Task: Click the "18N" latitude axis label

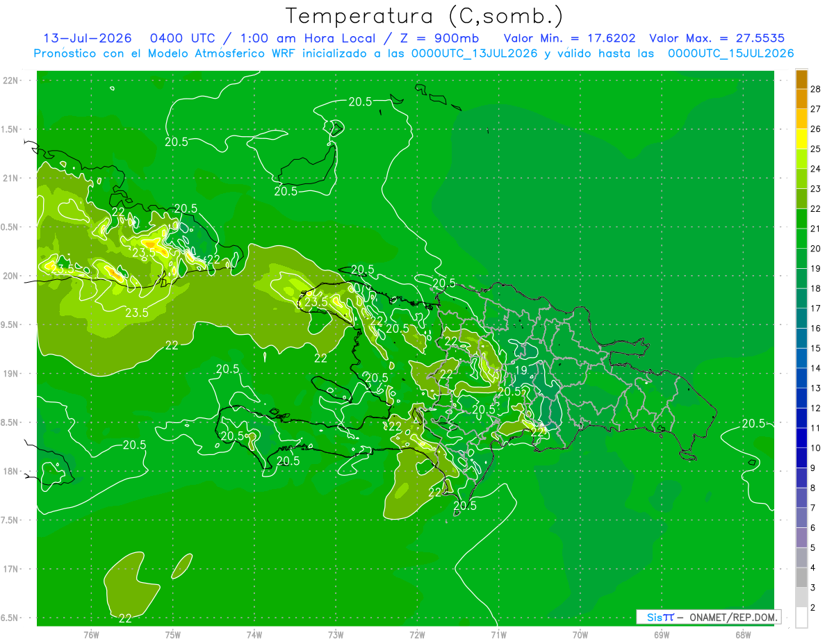Action: 11,472
